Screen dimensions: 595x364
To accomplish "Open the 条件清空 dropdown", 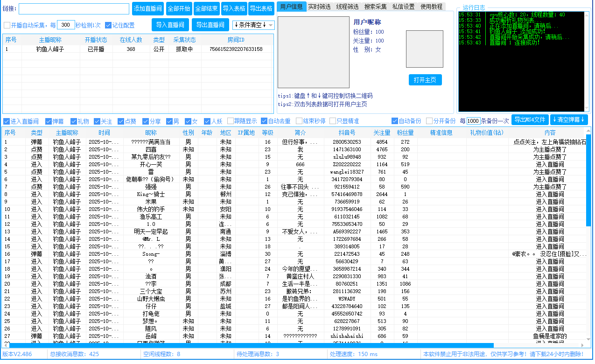I will [x=254, y=25].
